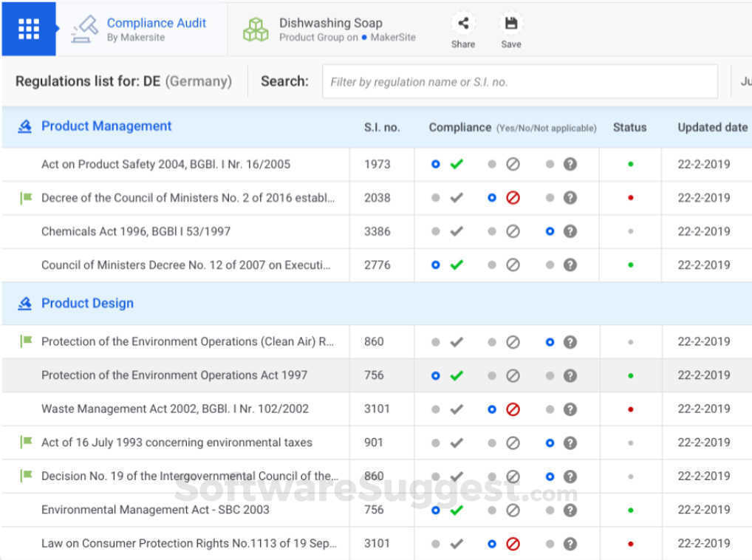The image size is (752, 560).
Task: Open Protection of the Environment Operations Act 1997
Action: (x=174, y=375)
